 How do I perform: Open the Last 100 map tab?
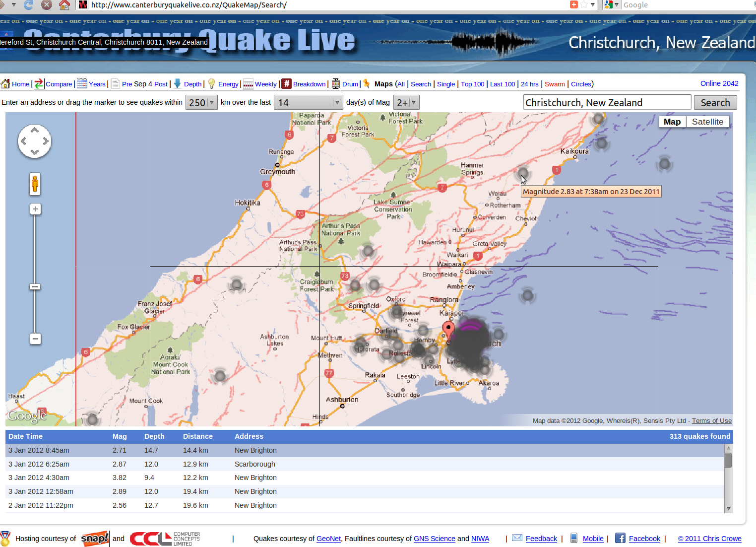click(503, 84)
